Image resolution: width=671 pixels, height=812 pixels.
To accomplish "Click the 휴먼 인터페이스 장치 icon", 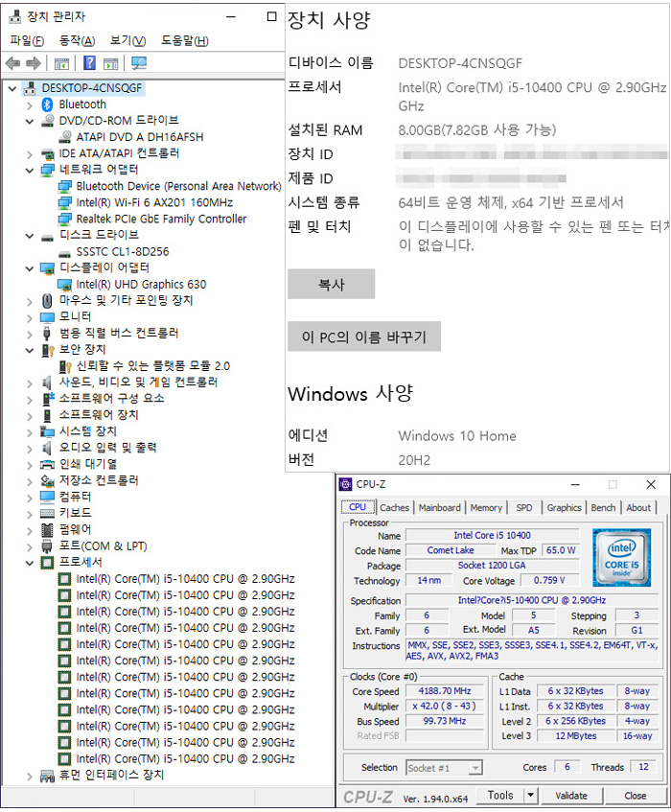I will click(47, 776).
